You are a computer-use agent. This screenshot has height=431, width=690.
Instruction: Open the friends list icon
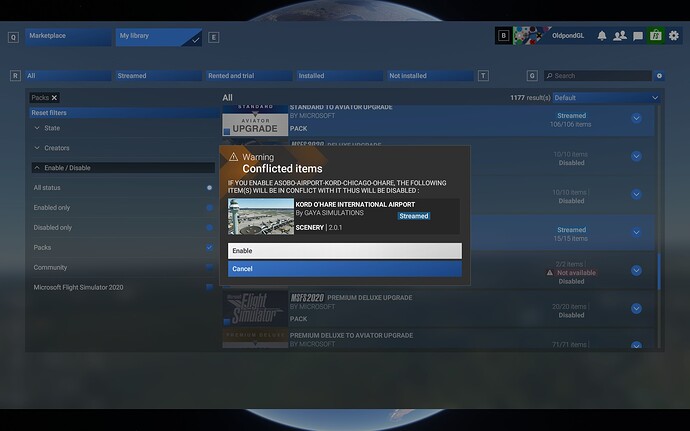point(620,36)
